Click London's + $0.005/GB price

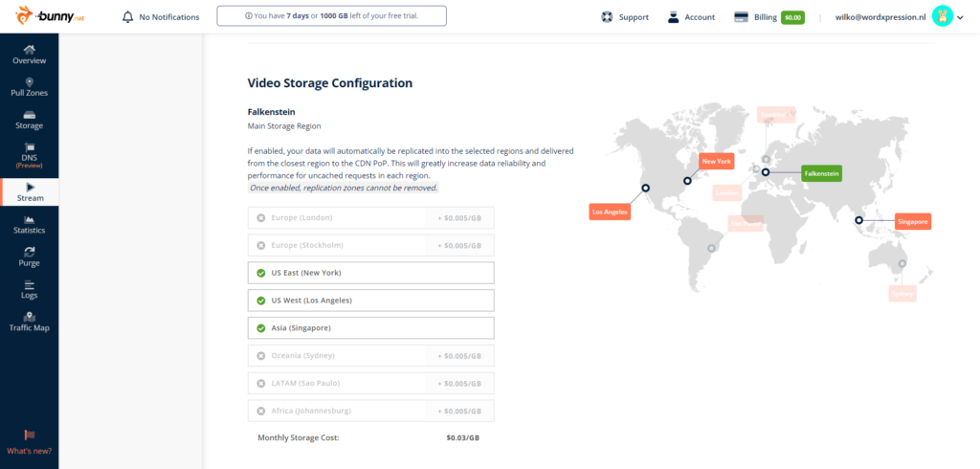pyautogui.click(x=459, y=218)
